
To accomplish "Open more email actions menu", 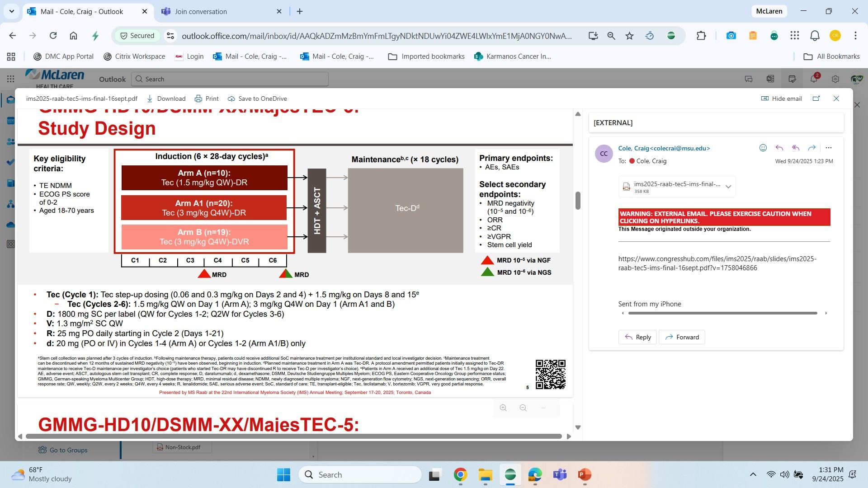I will (x=828, y=148).
